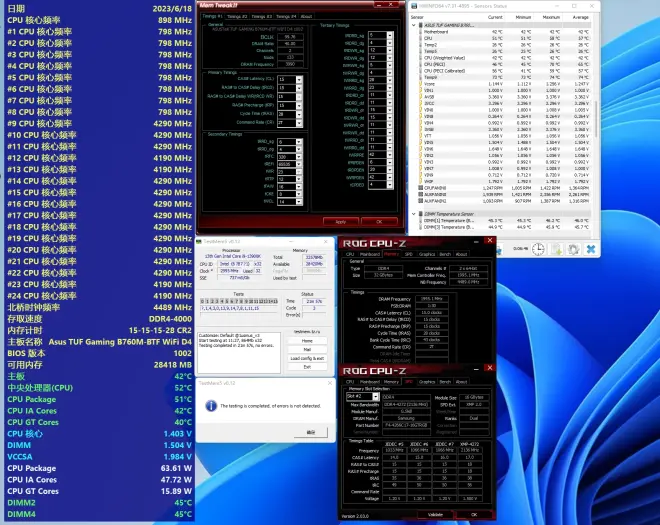Click the Validate button in CPU-Z

point(435,514)
